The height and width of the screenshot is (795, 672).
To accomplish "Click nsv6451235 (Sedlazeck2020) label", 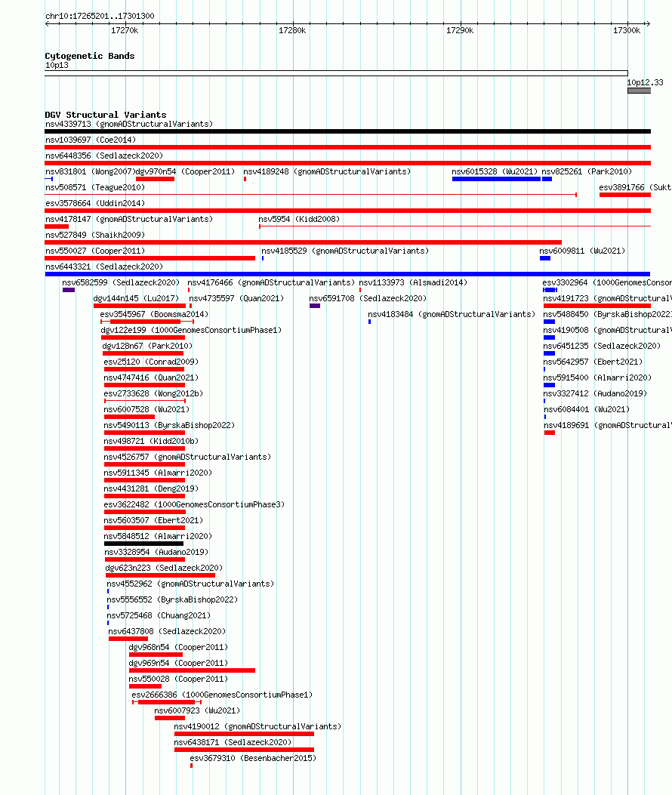I will coord(602,347).
